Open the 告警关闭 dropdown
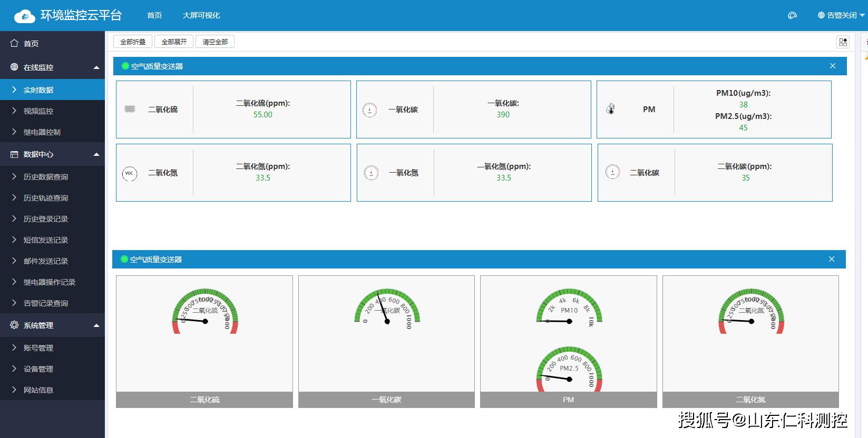 coord(841,15)
